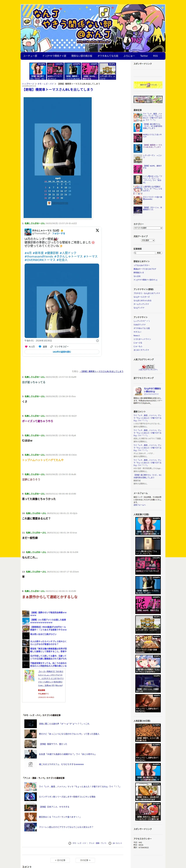
Task: Click the フォローする link in tweet
Action: pyautogui.click(x=58, y=233)
